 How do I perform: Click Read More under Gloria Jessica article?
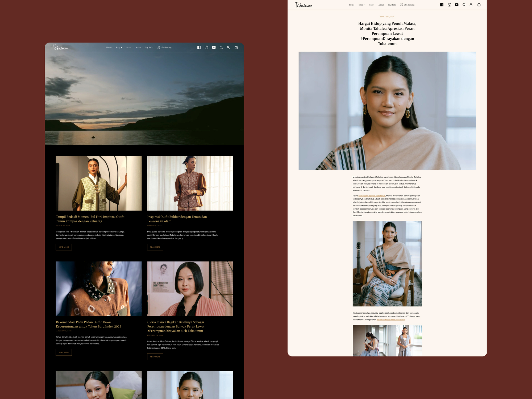[155, 357]
